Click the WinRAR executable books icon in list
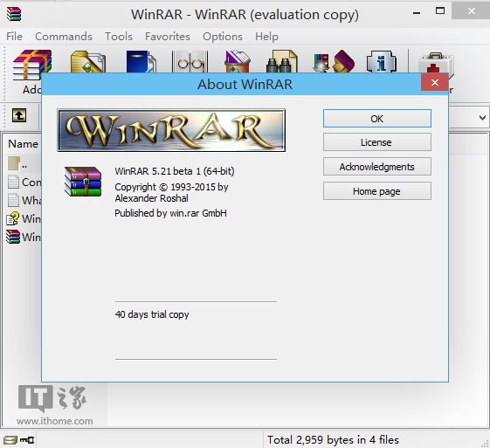490x448 pixels. [x=13, y=237]
